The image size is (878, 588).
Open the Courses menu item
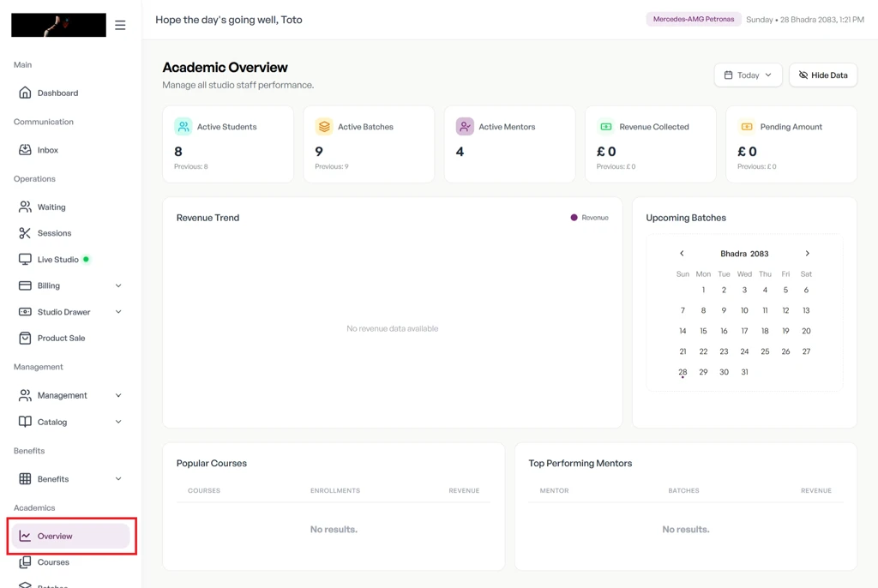pos(70,561)
